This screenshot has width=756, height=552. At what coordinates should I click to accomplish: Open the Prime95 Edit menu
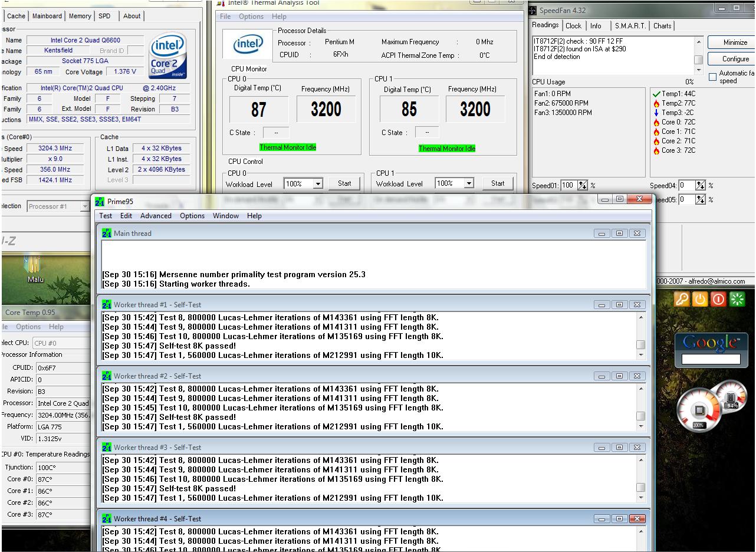tap(126, 216)
